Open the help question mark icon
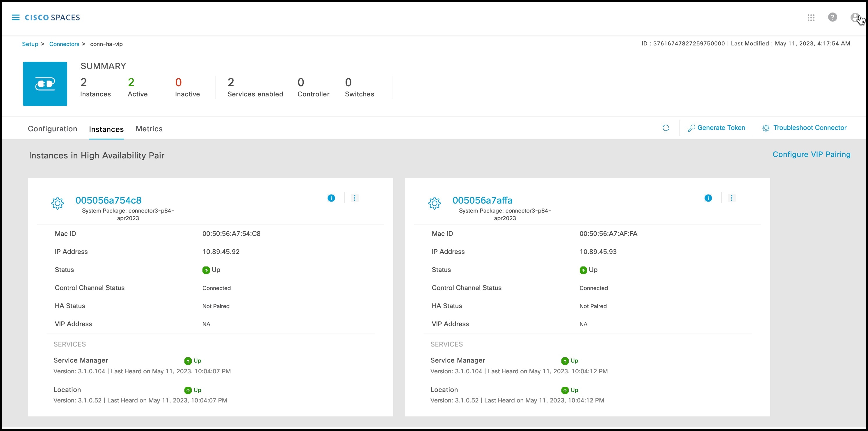The image size is (868, 431). 833,17
